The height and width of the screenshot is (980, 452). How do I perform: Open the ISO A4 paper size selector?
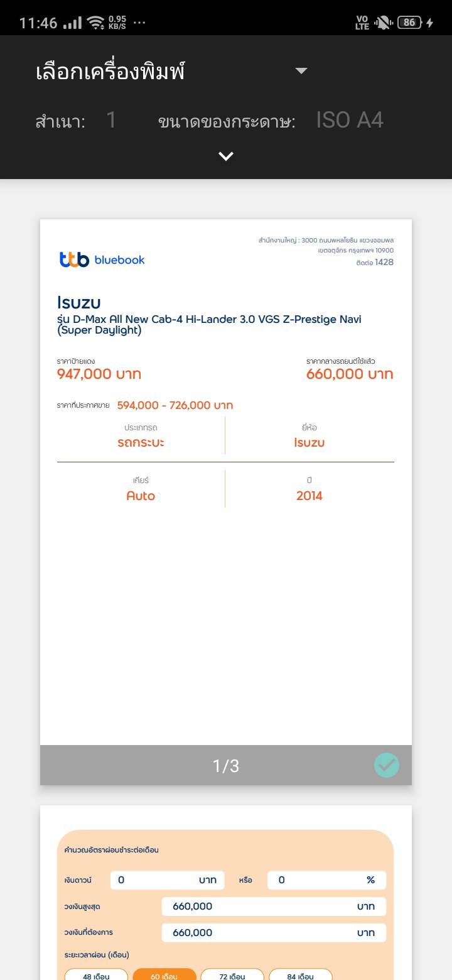pyautogui.click(x=349, y=120)
